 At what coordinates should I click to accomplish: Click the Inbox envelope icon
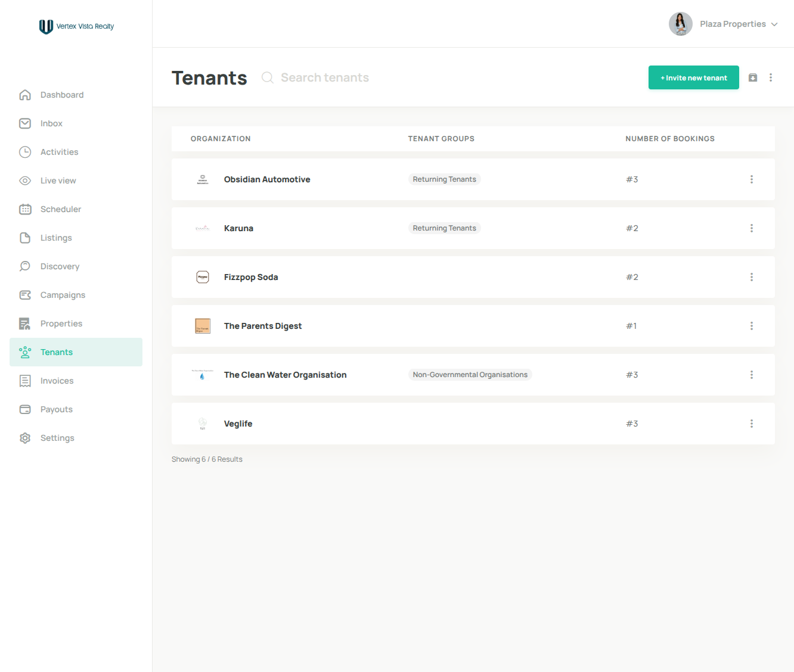25,123
